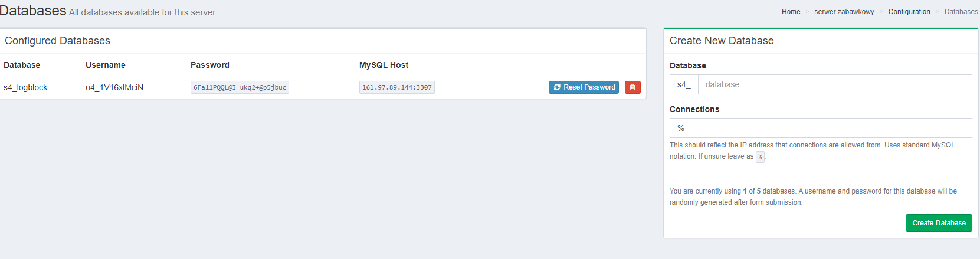
Task: Go to the Home breadcrumb link
Action: [x=791, y=12]
